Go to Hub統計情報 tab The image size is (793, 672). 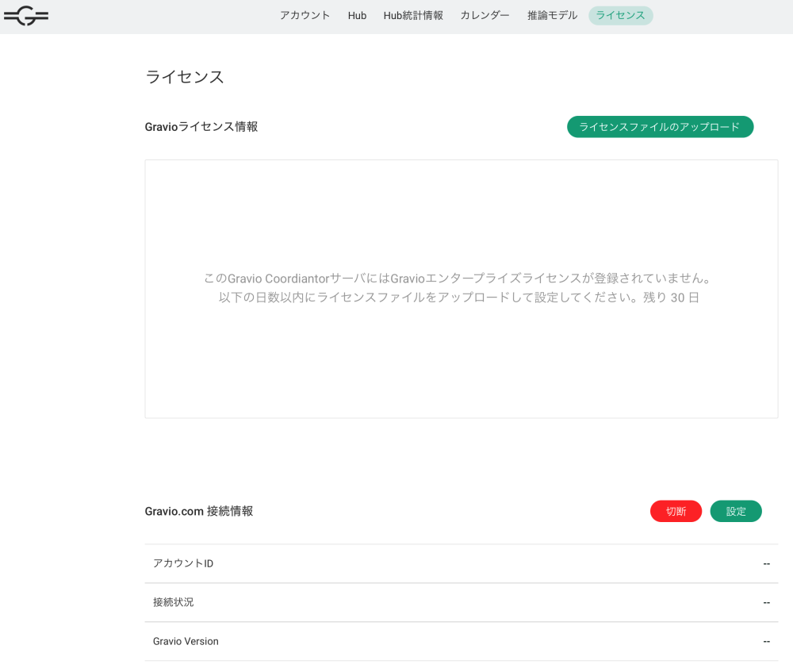(x=413, y=16)
